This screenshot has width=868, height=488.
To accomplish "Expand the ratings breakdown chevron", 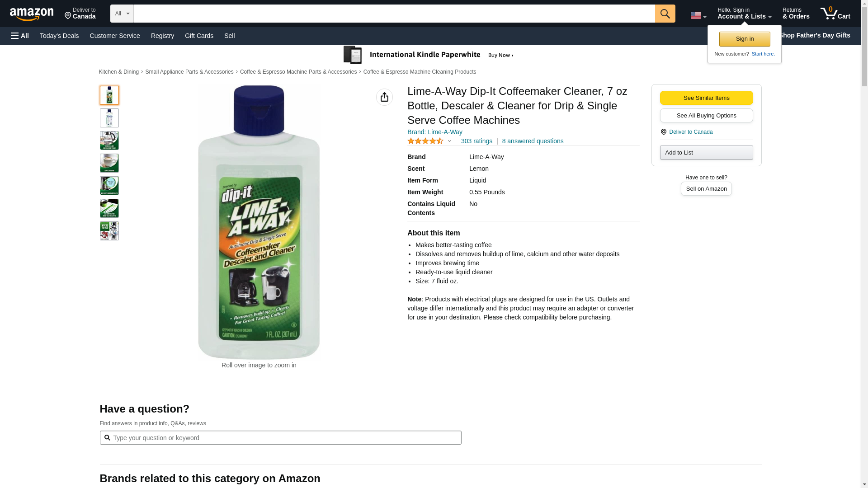I will coord(449,141).
